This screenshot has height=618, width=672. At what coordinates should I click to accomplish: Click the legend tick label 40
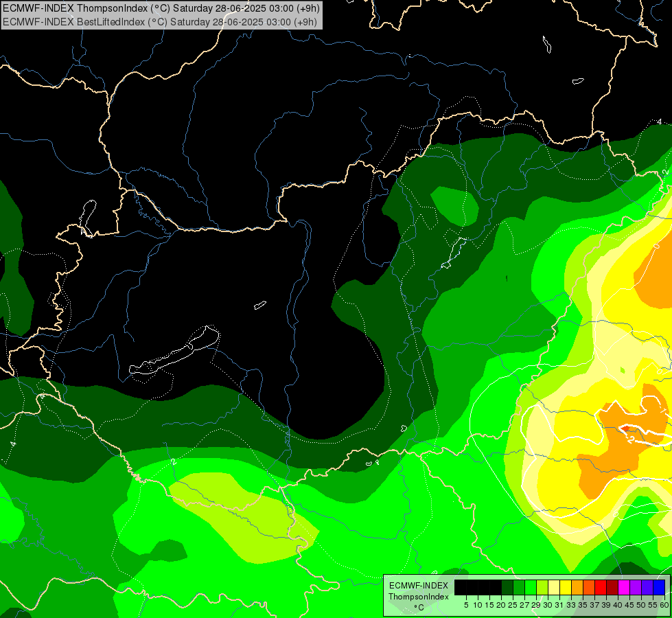pos(618,605)
